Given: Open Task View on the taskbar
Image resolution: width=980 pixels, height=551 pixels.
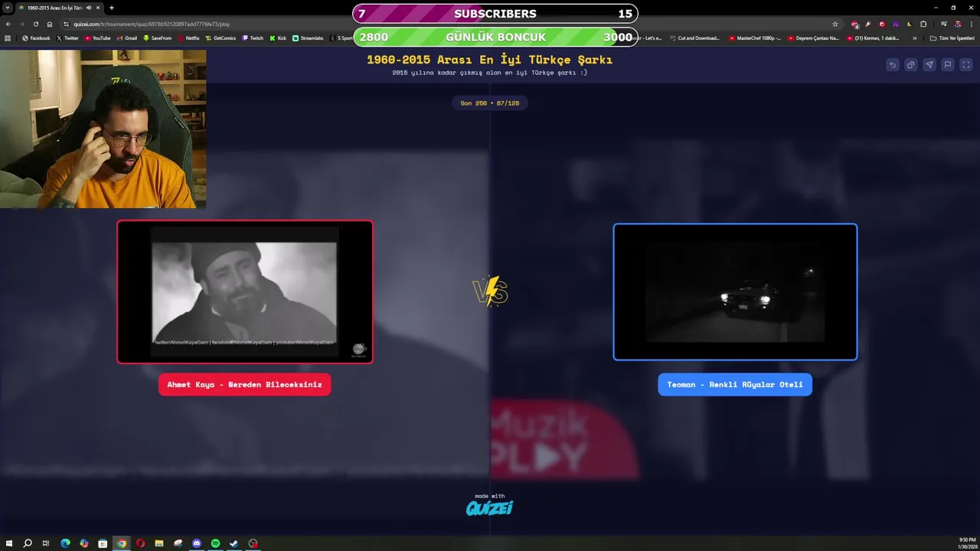Looking at the screenshot, I should [x=46, y=543].
